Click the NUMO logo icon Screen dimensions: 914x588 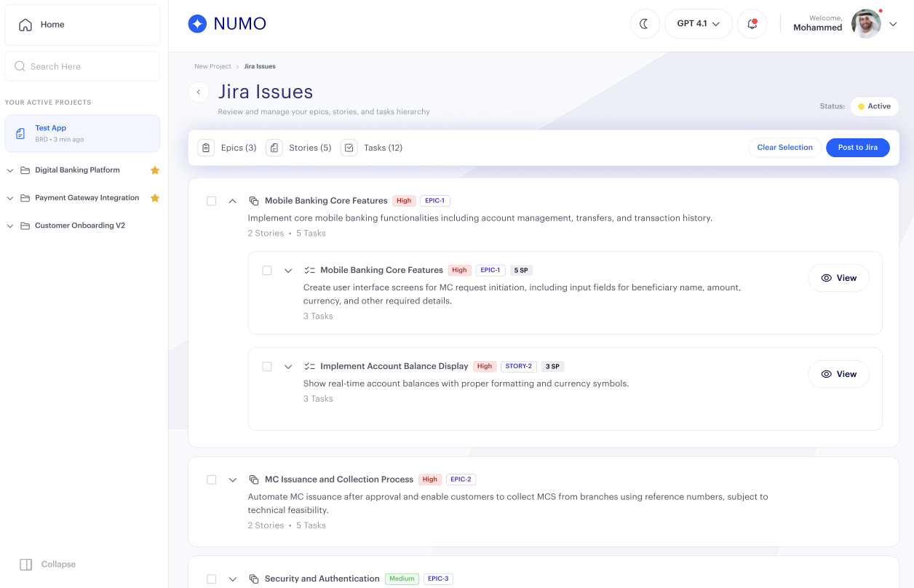tap(197, 24)
